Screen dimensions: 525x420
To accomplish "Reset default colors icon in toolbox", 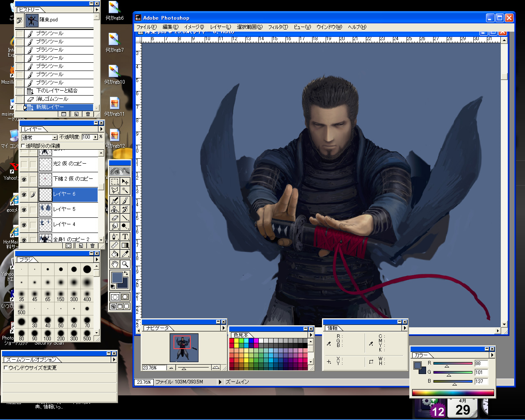I will pyautogui.click(x=113, y=287).
